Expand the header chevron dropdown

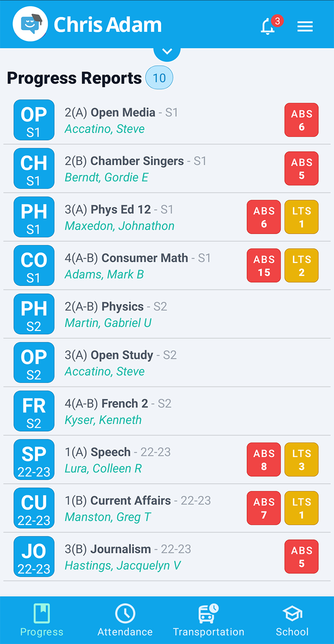click(167, 52)
